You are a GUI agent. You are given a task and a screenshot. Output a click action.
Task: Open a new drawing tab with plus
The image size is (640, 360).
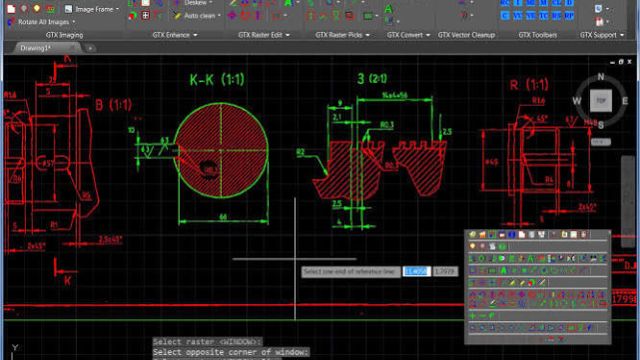(90, 48)
